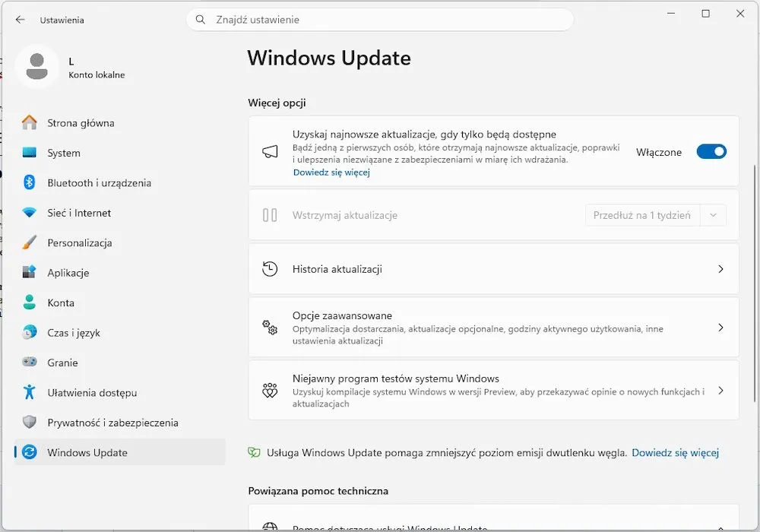Click the Znajdź ustawienie search field
Image resolution: width=760 pixels, height=532 pixels.
point(380,20)
